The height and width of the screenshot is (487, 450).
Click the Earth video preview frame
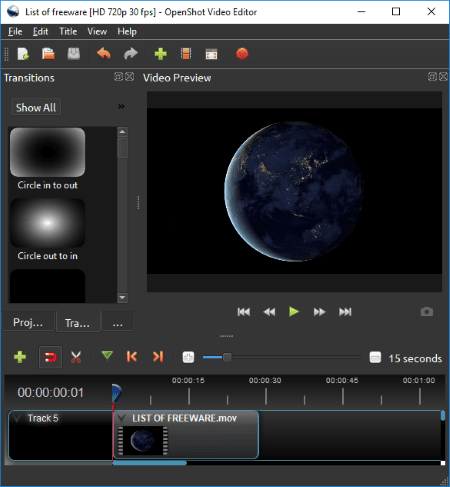click(295, 191)
